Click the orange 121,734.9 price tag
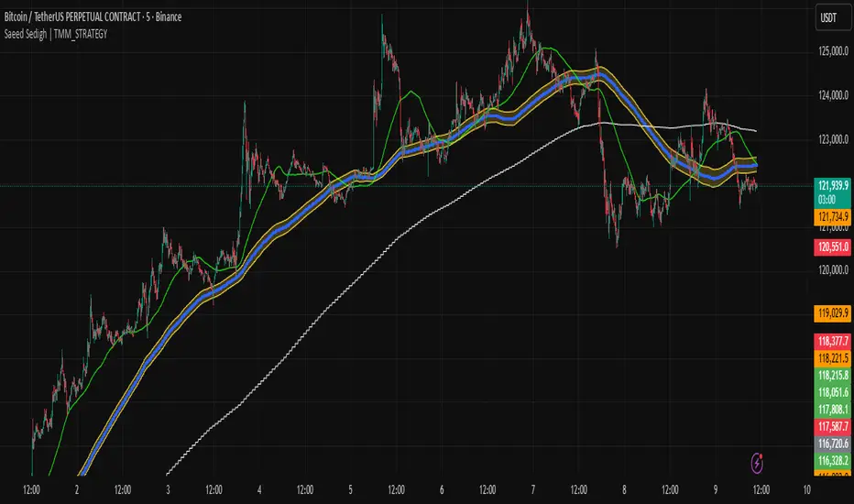 click(x=833, y=217)
